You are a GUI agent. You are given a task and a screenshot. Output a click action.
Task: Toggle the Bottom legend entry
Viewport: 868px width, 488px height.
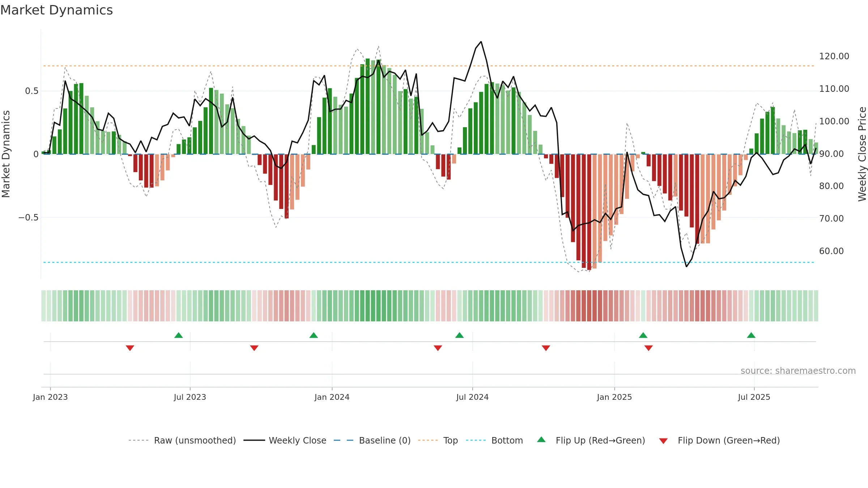pyautogui.click(x=494, y=440)
